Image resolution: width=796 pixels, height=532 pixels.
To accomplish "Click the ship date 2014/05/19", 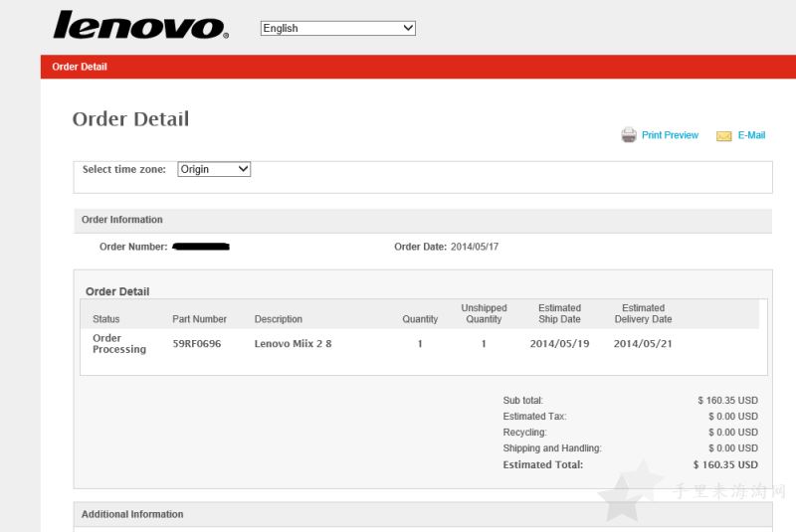I will tap(559, 344).
